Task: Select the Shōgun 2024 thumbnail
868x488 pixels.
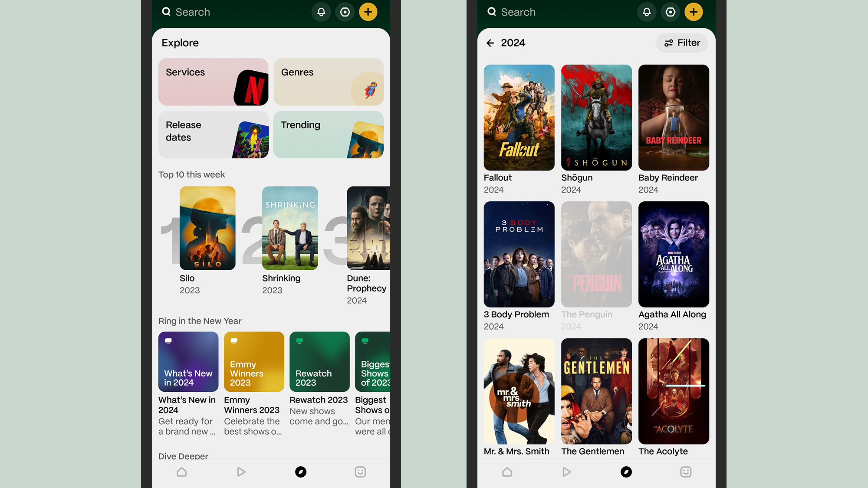Action: 596,118
